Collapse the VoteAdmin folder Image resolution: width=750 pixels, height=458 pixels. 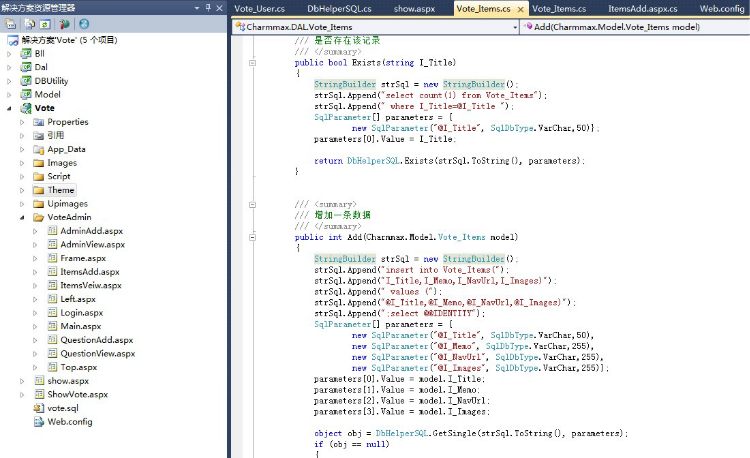pos(22,218)
